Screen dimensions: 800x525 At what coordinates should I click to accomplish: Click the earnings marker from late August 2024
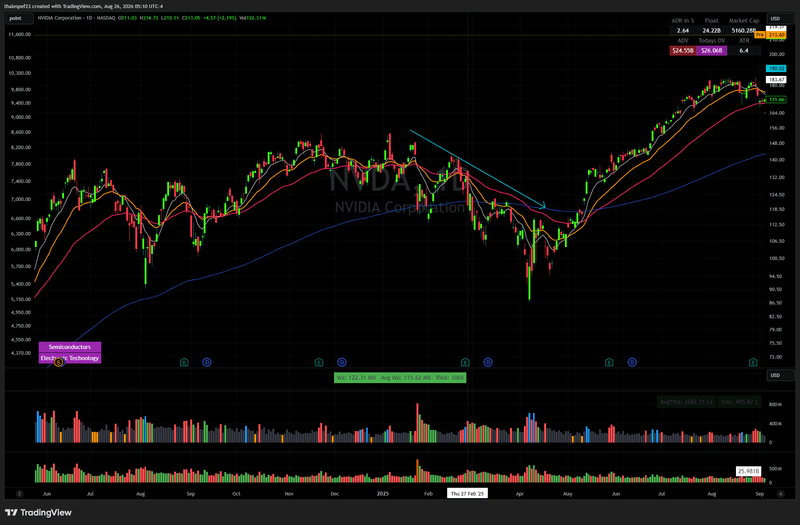coord(184,362)
